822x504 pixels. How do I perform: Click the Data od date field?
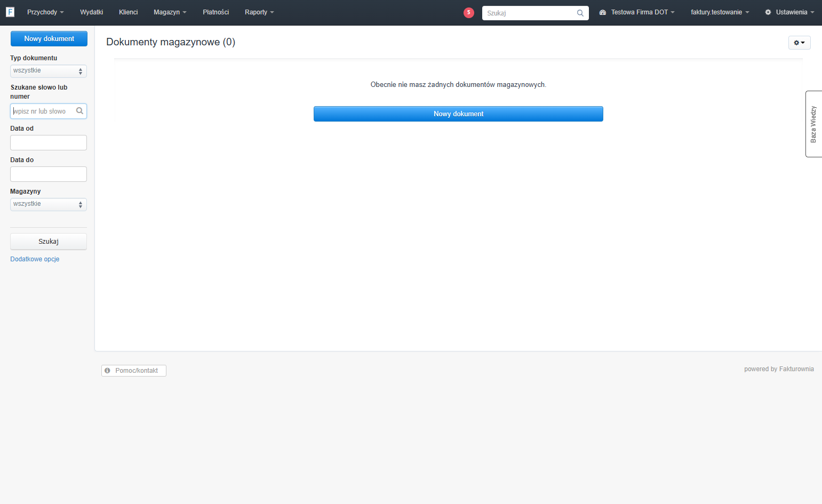tap(49, 142)
